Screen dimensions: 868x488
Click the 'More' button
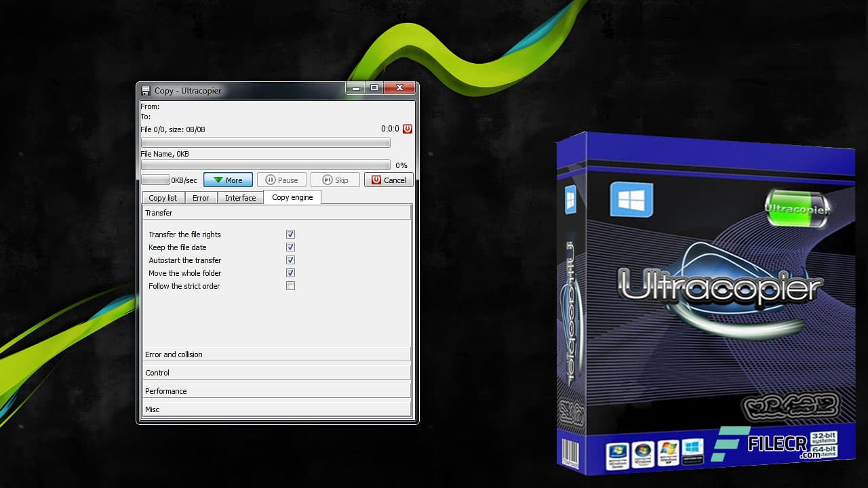pyautogui.click(x=228, y=180)
